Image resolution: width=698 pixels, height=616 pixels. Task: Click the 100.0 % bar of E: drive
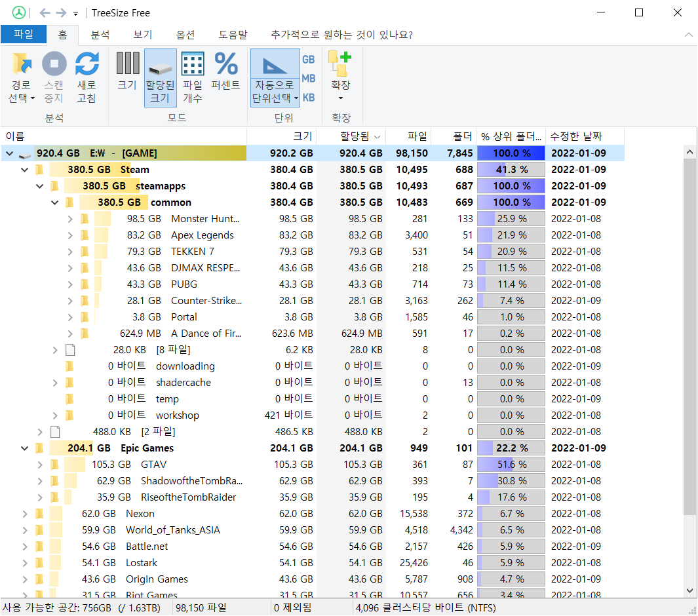coord(511,153)
